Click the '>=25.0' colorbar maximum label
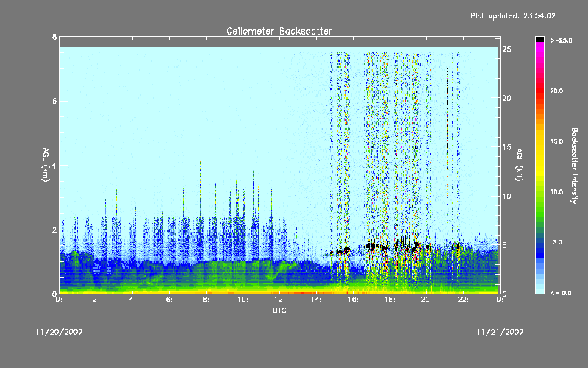This screenshot has height=368, width=588. (x=562, y=40)
